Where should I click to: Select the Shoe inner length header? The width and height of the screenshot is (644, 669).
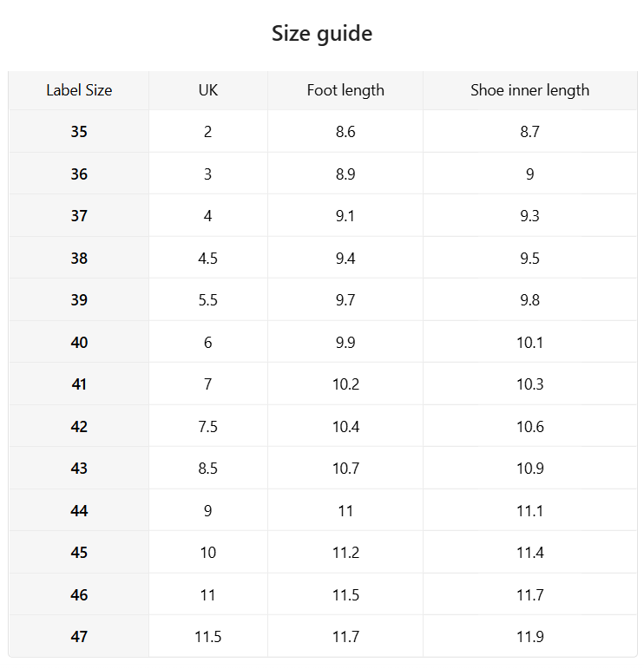[529, 90]
